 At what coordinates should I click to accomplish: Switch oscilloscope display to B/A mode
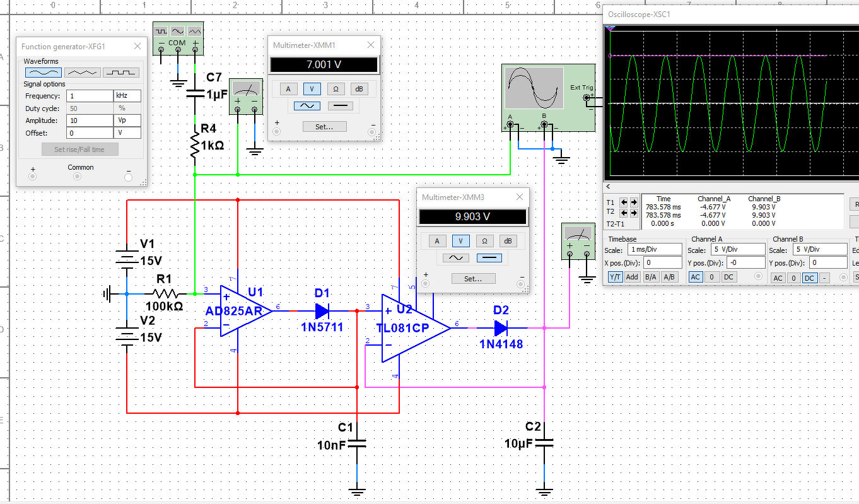click(650, 277)
